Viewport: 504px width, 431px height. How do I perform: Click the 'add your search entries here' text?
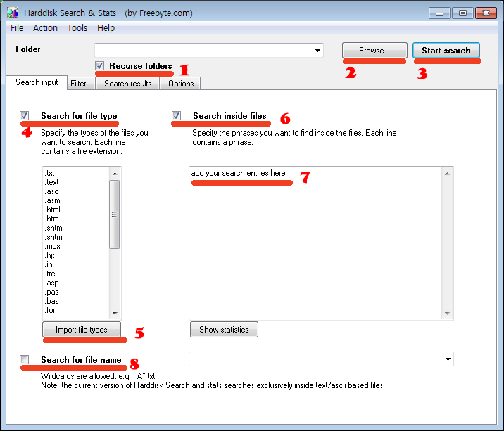click(x=238, y=173)
